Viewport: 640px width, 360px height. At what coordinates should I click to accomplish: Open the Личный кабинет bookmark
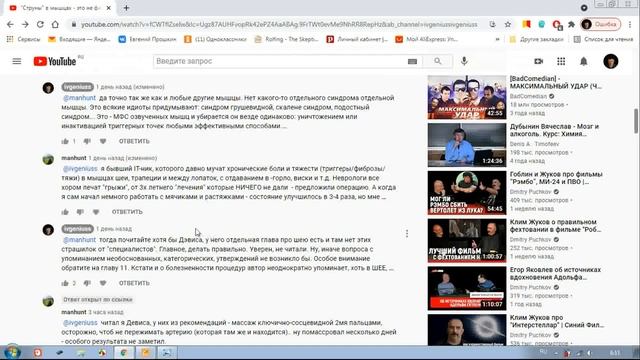(x=357, y=39)
